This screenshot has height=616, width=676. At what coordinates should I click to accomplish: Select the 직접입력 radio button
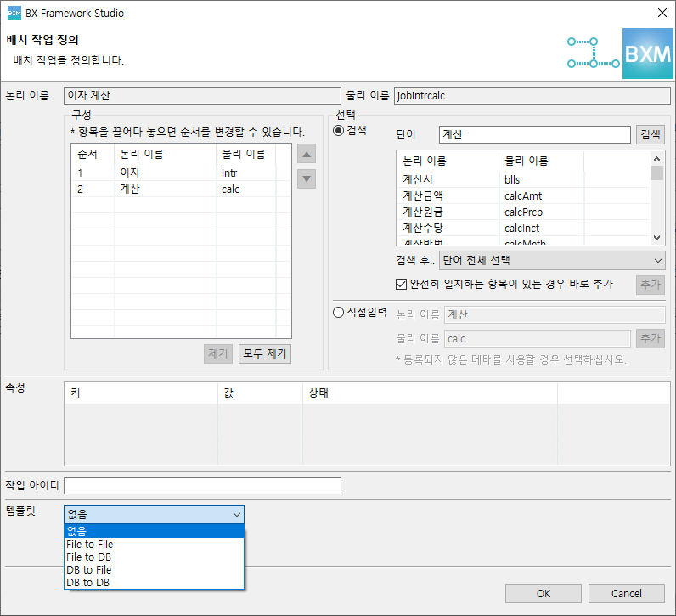click(340, 312)
